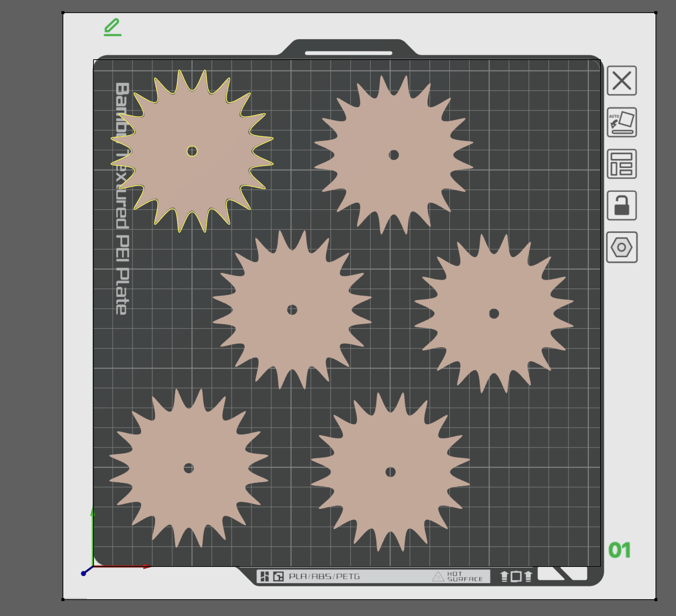Click the green plate number 01
Screen dimensions: 676x616
(619, 550)
